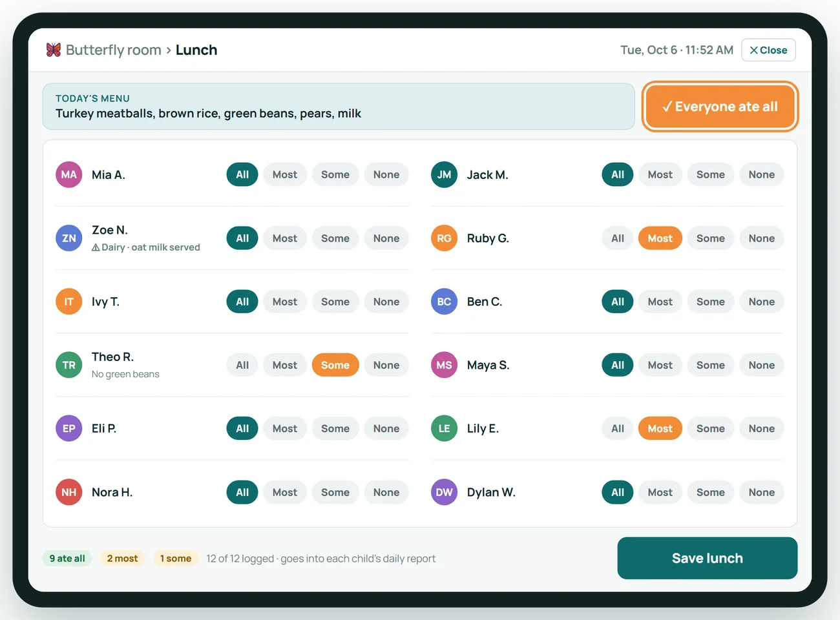Click Jack M.'s JM avatar
The image size is (840, 620).
click(x=445, y=174)
